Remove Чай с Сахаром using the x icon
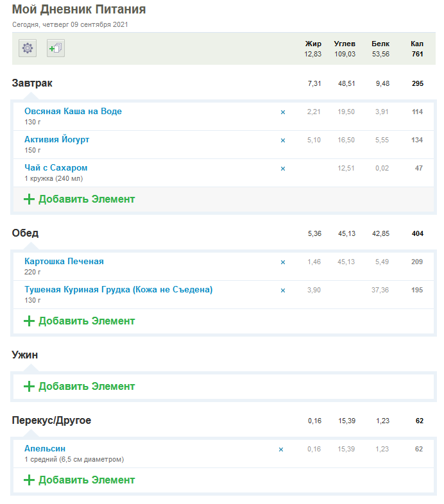 (x=283, y=169)
